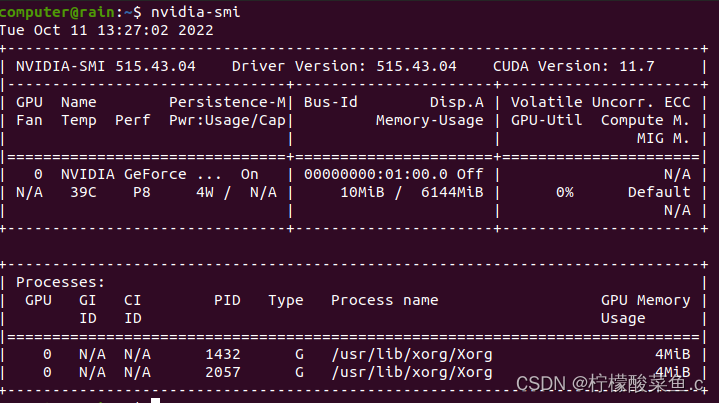Click the 'Persistence-M' column header

point(227,102)
